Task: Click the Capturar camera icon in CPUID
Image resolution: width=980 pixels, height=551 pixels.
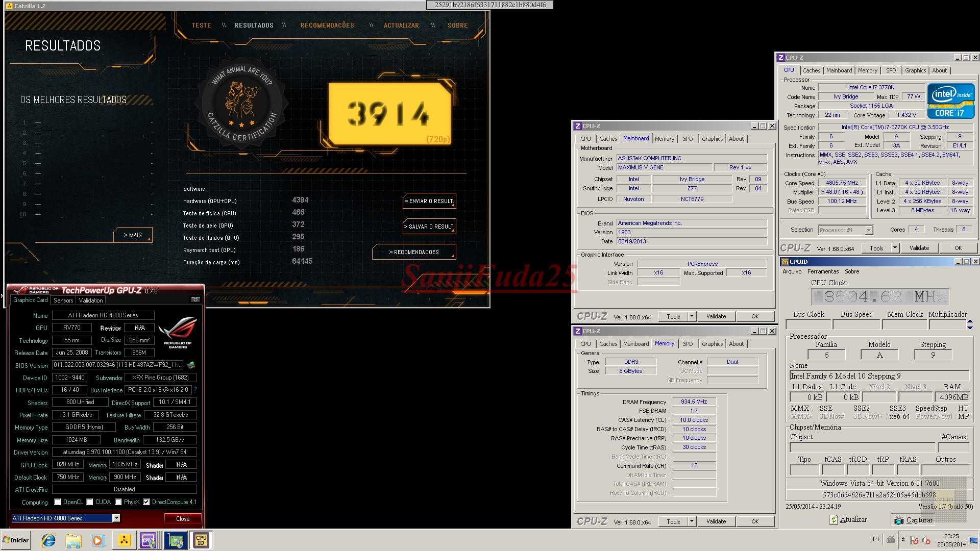Action: click(899, 520)
